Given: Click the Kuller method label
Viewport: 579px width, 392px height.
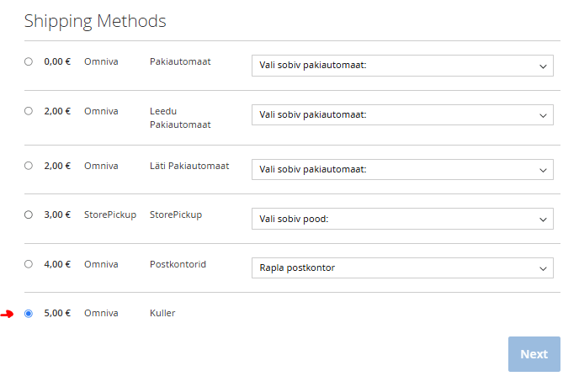Looking at the screenshot, I should point(162,314).
